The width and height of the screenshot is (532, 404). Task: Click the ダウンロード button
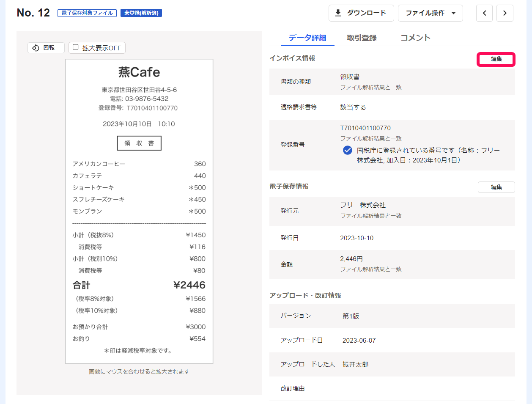[x=361, y=13]
